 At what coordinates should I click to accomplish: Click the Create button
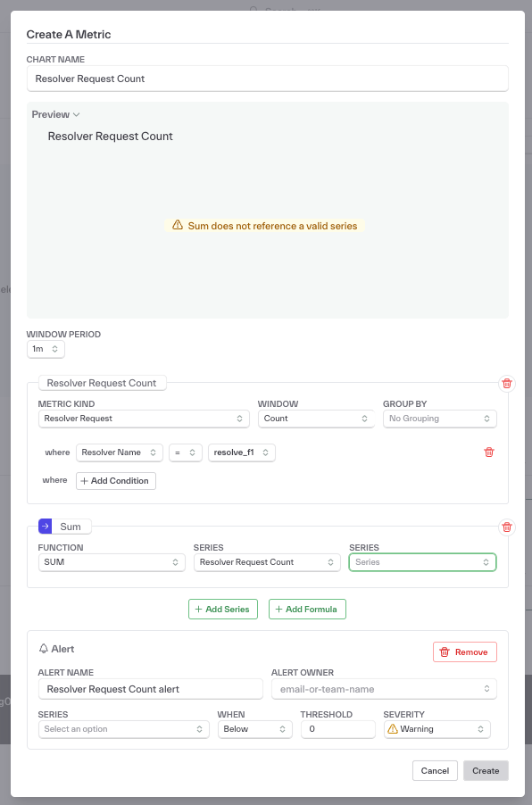486,770
